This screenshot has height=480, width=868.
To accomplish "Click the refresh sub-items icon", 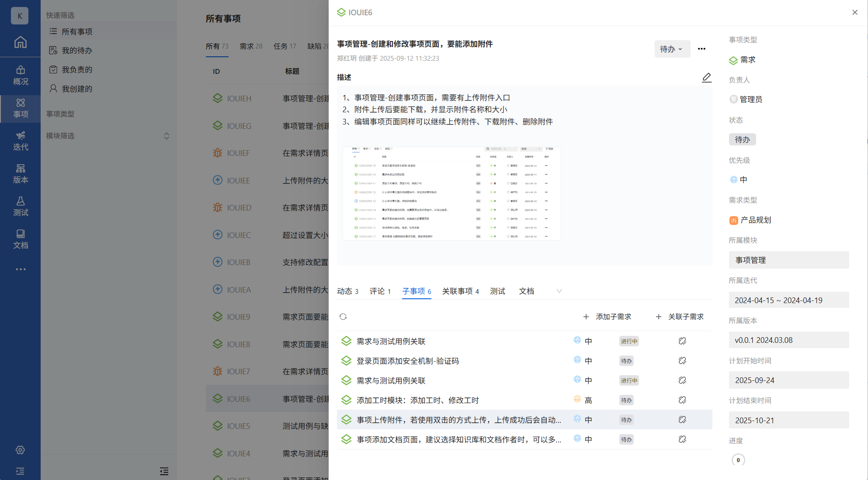I will point(343,317).
